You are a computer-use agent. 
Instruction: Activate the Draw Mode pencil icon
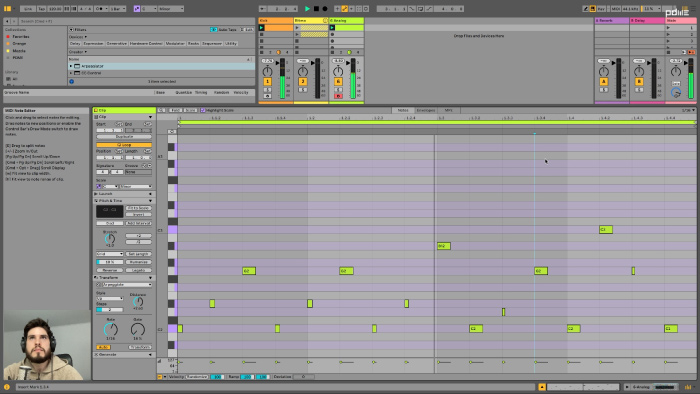[585, 8]
